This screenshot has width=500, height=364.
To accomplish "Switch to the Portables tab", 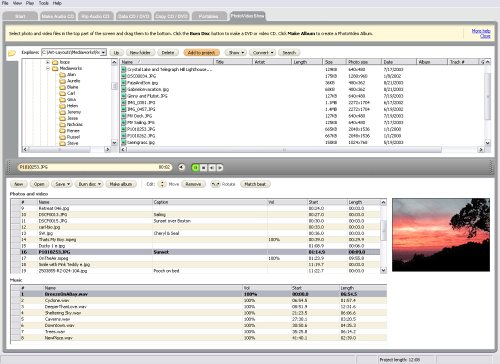I will (x=209, y=16).
